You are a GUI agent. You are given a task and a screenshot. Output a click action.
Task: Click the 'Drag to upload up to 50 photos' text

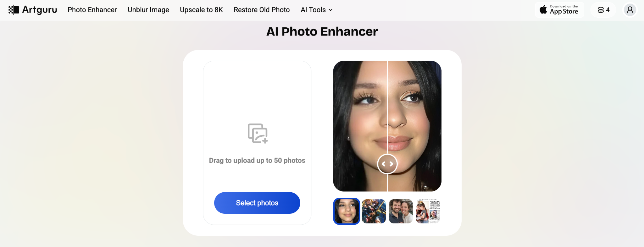point(257,160)
